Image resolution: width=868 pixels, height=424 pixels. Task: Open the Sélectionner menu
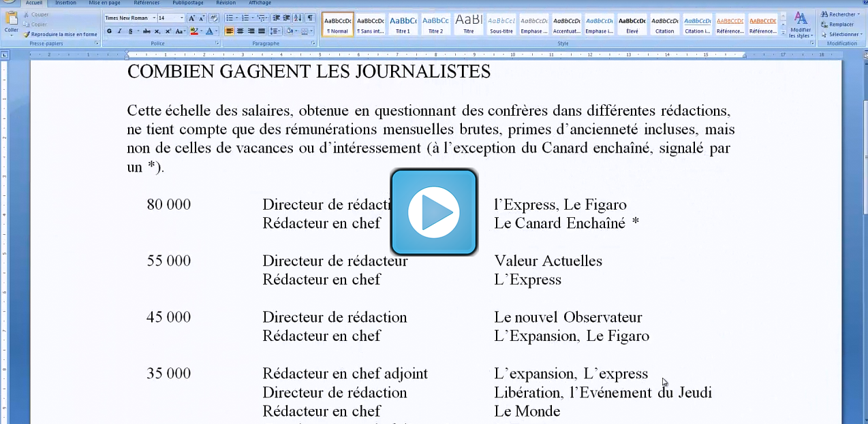click(841, 34)
